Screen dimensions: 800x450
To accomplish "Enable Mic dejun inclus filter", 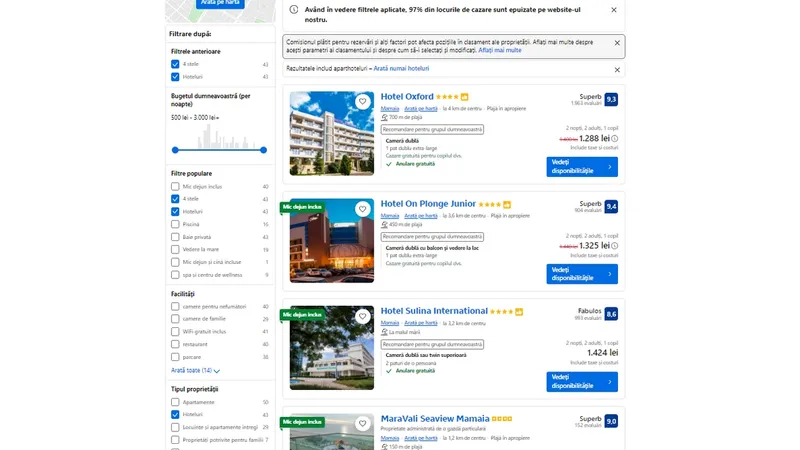I will pyautogui.click(x=175, y=187).
